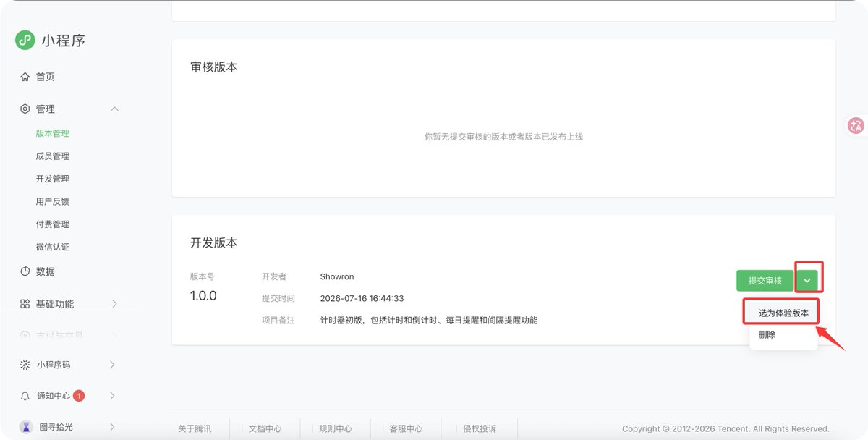The width and height of the screenshot is (868, 440).
Task: Open 成员管理 in the sidebar
Action: [53, 156]
